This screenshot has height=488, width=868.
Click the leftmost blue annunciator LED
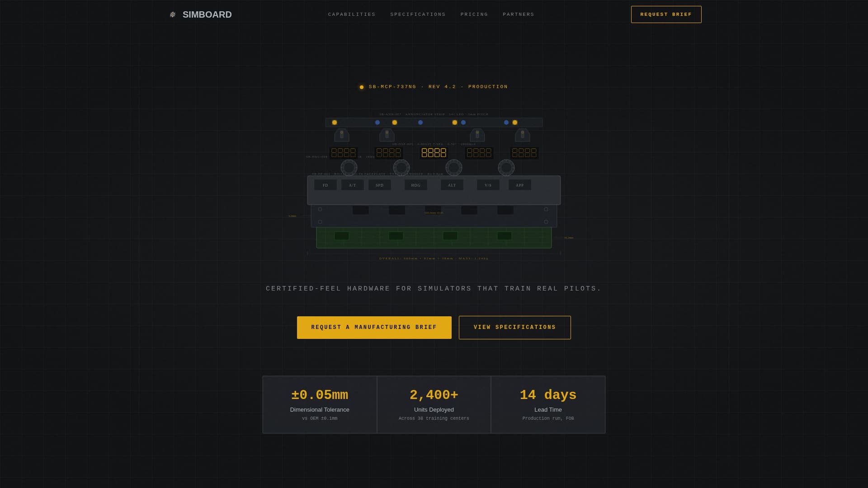(377, 122)
